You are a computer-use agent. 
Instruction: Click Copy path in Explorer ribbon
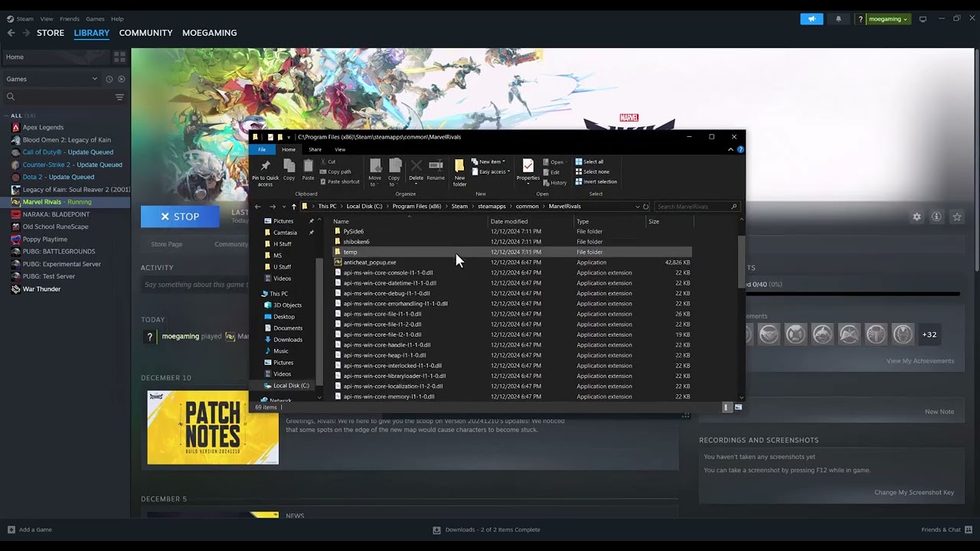coord(335,171)
